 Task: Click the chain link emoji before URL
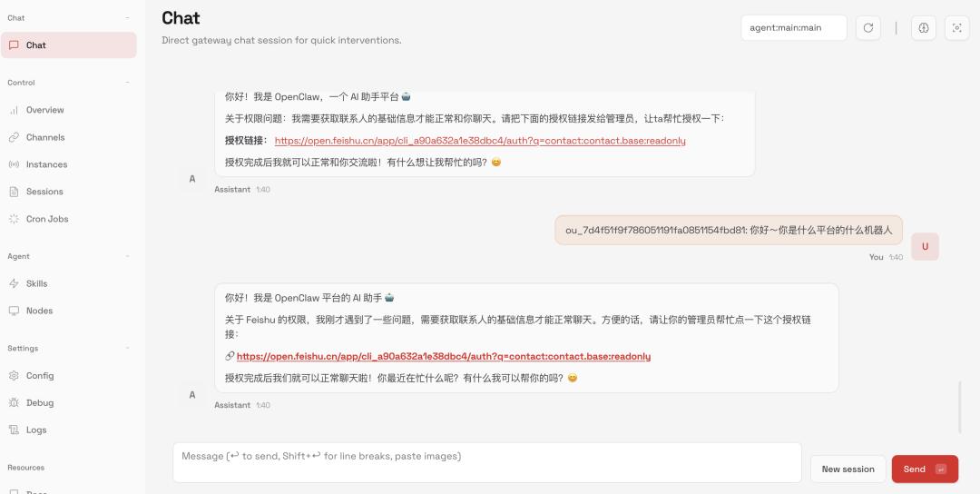(x=230, y=357)
